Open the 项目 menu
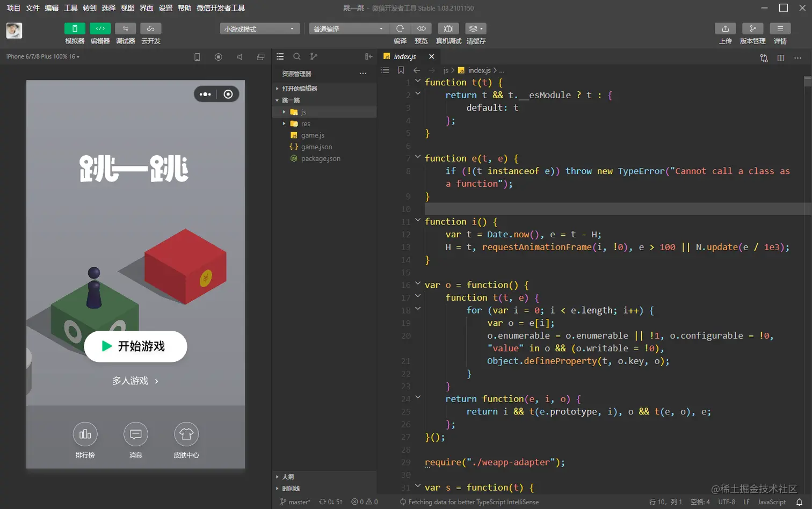Image resolution: width=812 pixels, height=509 pixels. (x=13, y=8)
